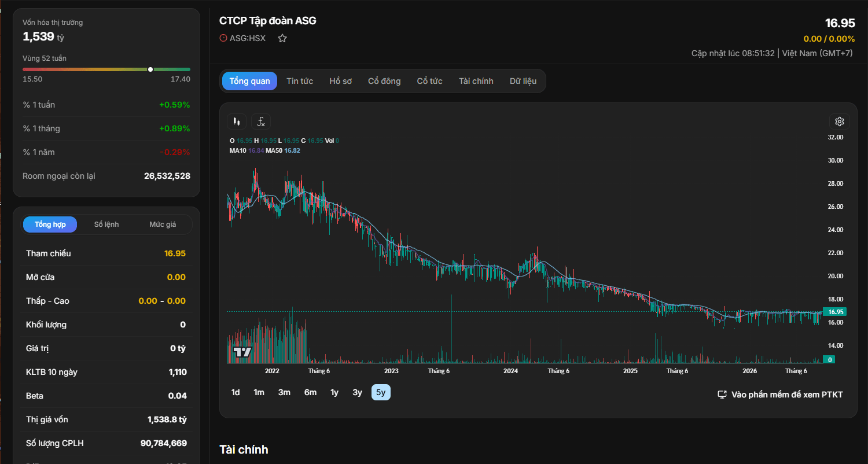Viewport: 868px width, 464px height.
Task: Switch to the Mức giá panel tab
Action: [163, 224]
